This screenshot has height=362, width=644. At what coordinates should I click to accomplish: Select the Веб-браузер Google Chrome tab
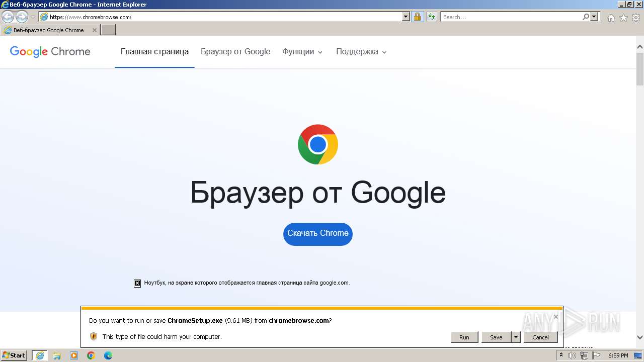coord(50,30)
